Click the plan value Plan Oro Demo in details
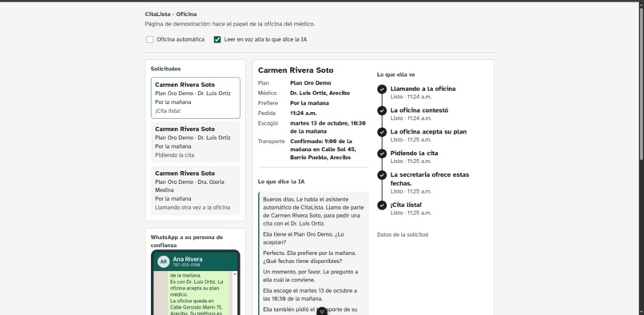This screenshot has width=644, height=315. [x=311, y=82]
